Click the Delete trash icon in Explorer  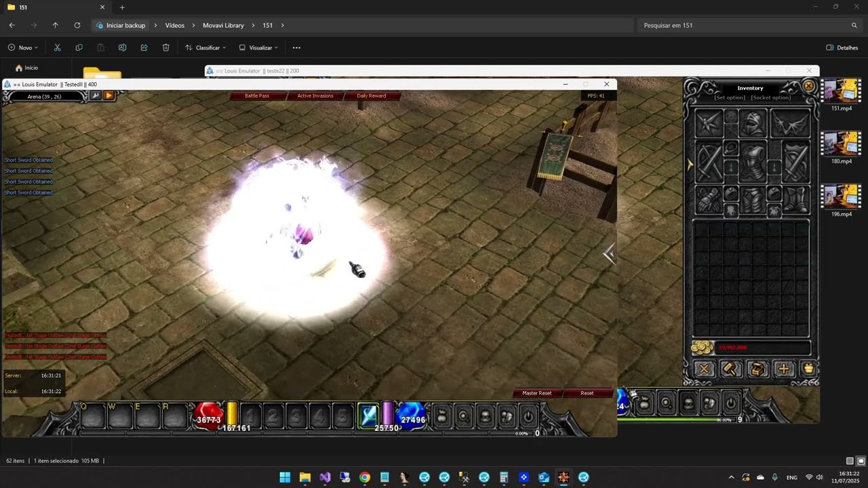pyautogui.click(x=165, y=47)
